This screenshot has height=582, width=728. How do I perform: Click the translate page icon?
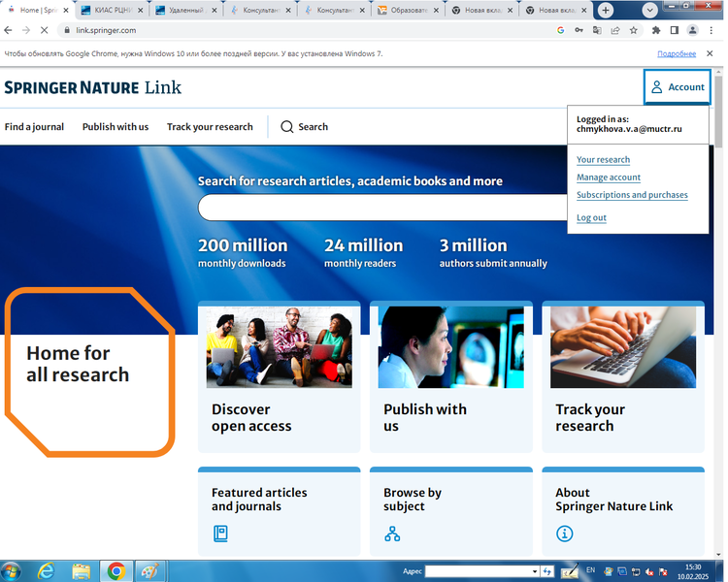[597, 30]
